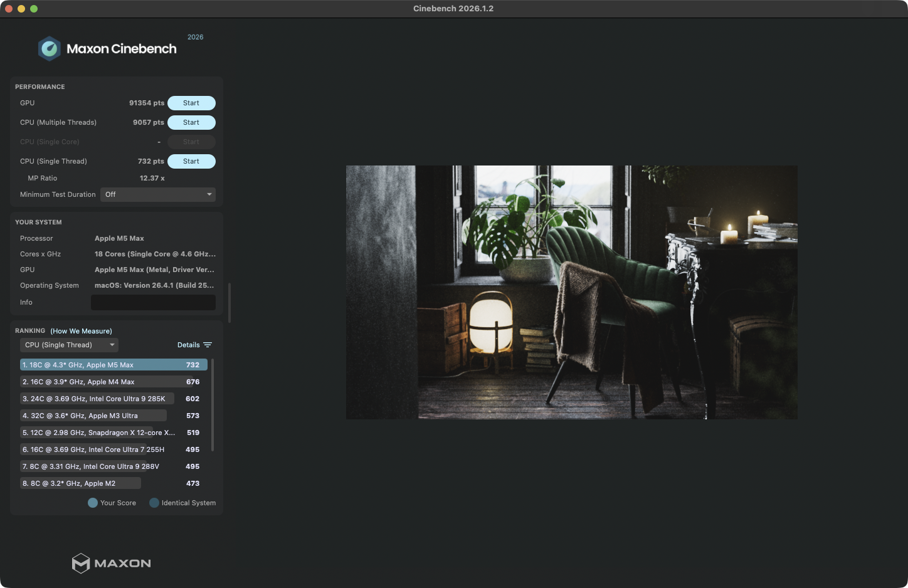The height and width of the screenshot is (588, 908).
Task: Click the ranking list scrollbar
Action: click(x=213, y=405)
